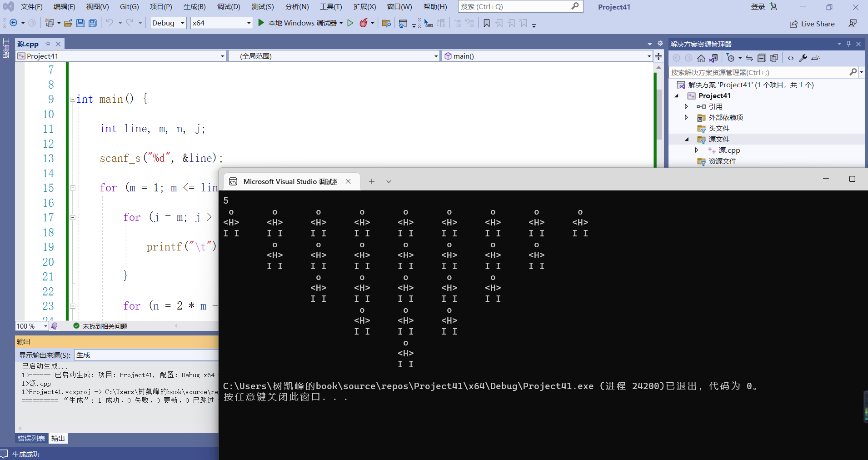Click the search magnifier in Solution Explorer

(853, 72)
